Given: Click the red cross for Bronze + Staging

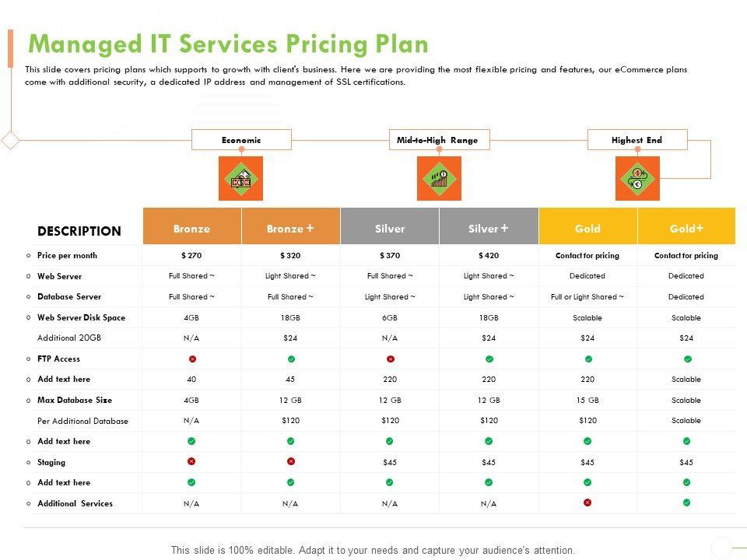Looking at the screenshot, I should click(291, 462).
